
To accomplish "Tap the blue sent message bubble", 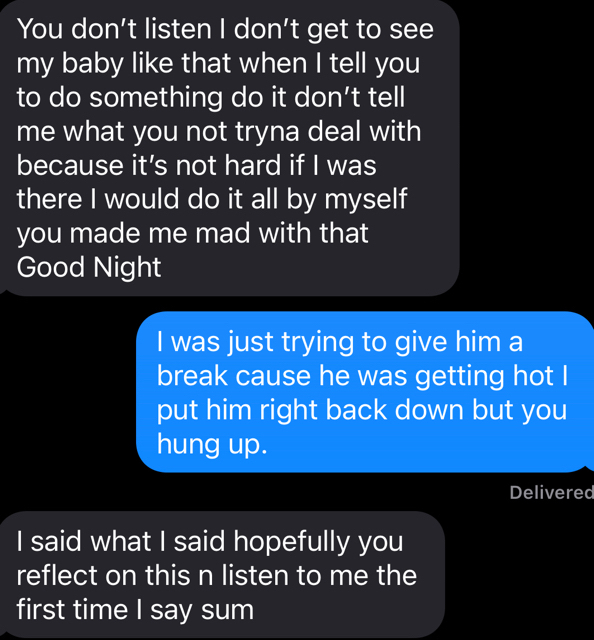I will tap(365, 392).
